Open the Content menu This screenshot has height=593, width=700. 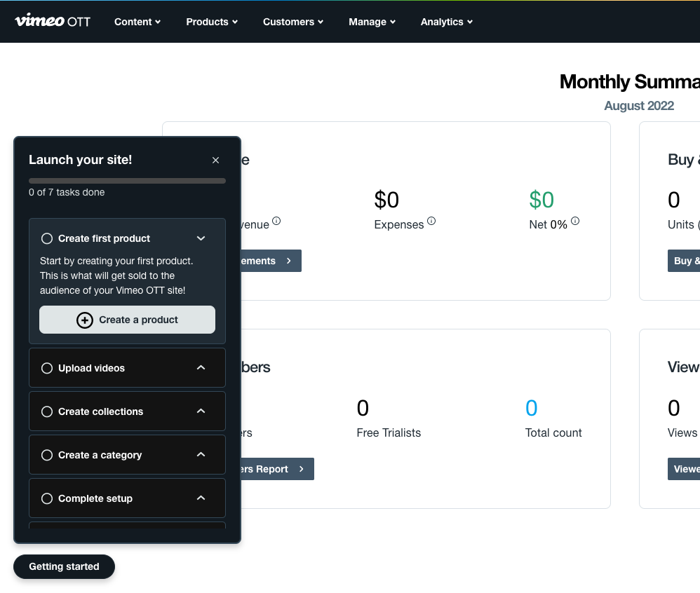pos(137,22)
